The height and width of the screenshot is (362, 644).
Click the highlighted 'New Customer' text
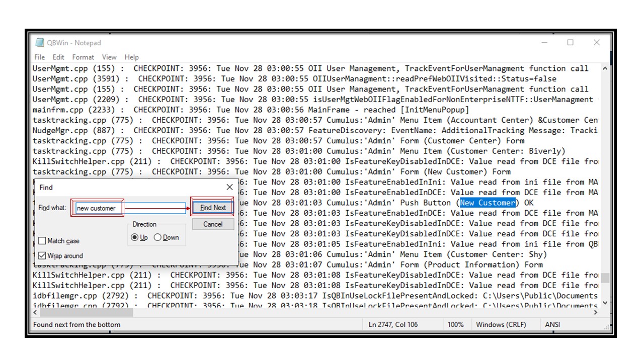tap(488, 203)
